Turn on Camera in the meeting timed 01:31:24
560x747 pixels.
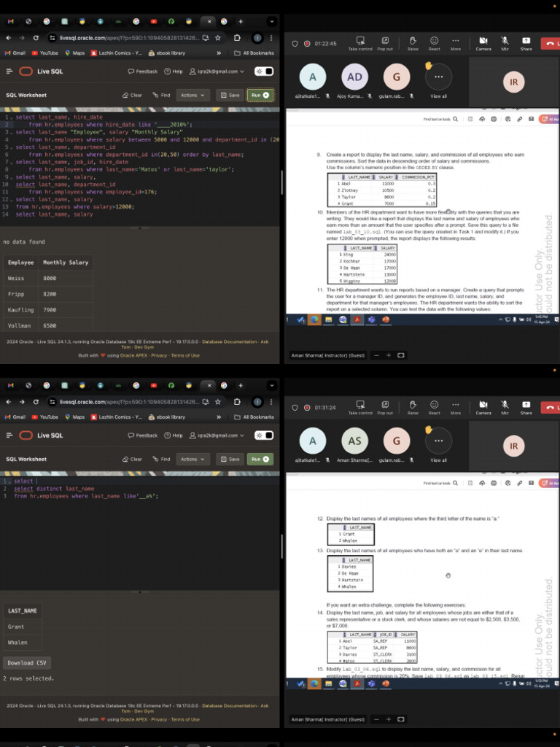483,407
